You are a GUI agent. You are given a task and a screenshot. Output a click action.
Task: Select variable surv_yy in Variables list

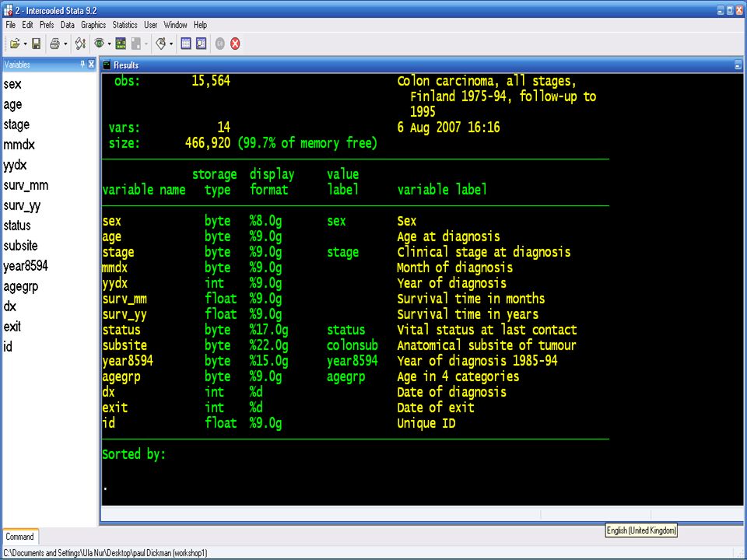(22, 205)
